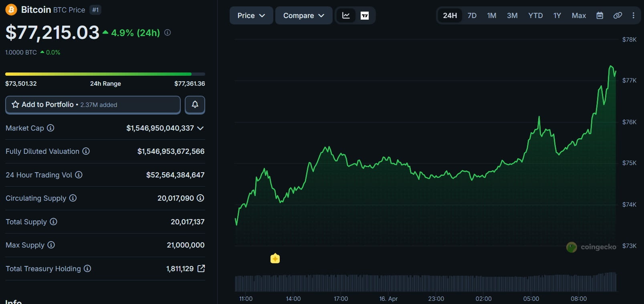Open the calendar date range picker
Image resolution: width=644 pixels, height=304 pixels.
pyautogui.click(x=600, y=16)
